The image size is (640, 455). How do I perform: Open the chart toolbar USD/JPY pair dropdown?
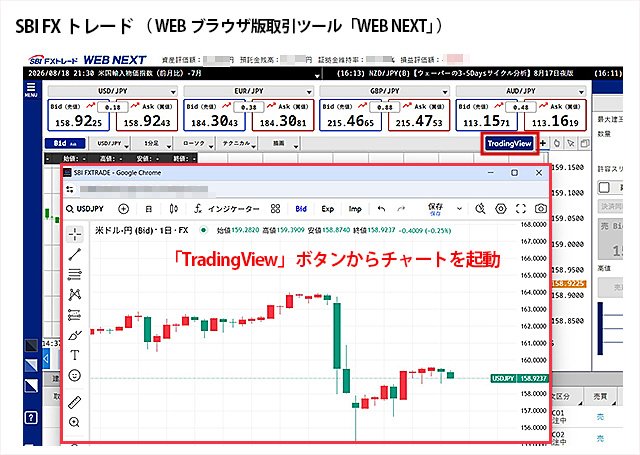[109, 144]
